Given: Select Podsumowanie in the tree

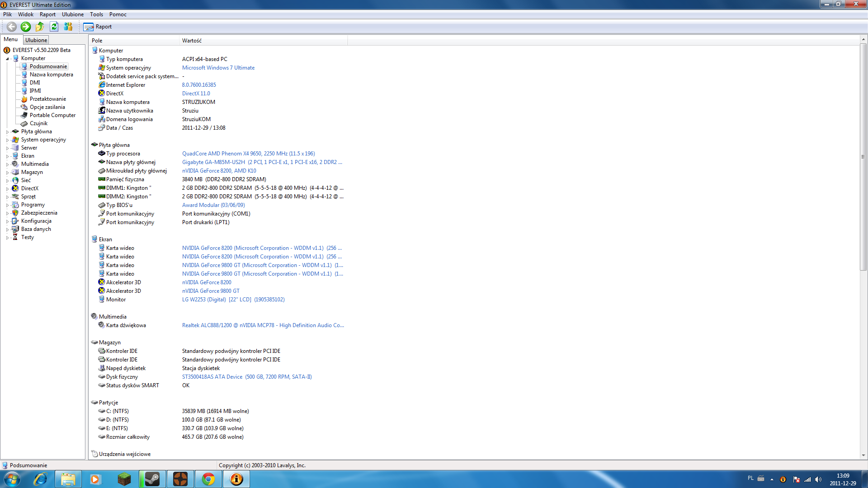Looking at the screenshot, I should pos(48,66).
